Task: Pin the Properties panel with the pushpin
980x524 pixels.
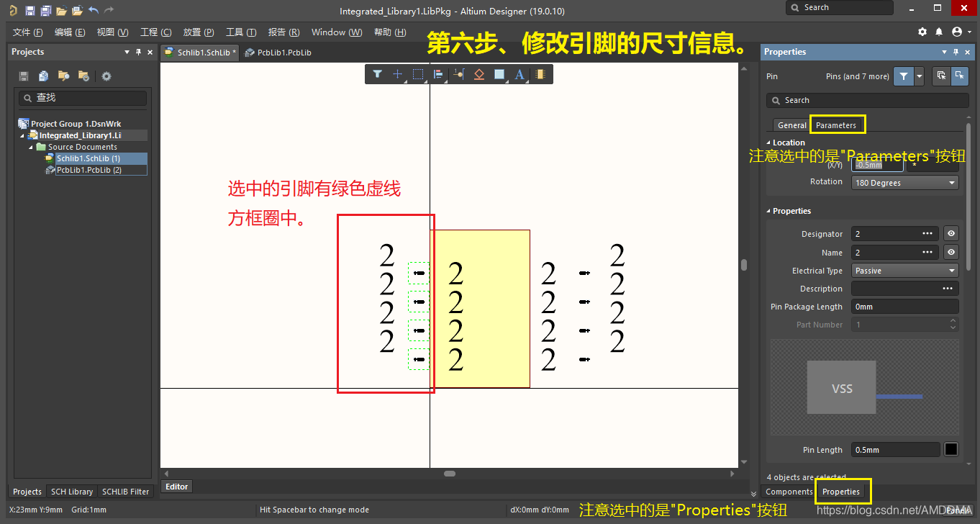Action: [956, 52]
